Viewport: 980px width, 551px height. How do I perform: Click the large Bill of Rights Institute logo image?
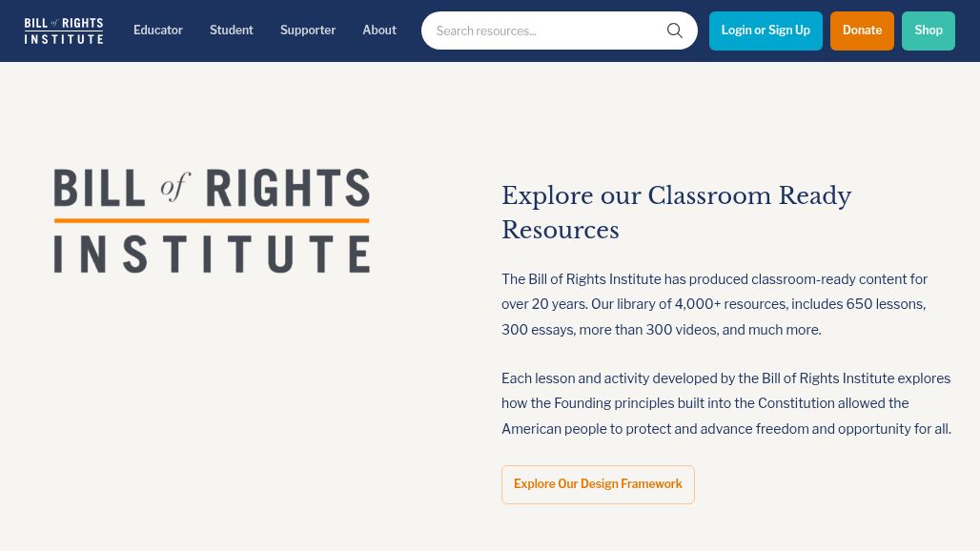pyautogui.click(x=212, y=221)
